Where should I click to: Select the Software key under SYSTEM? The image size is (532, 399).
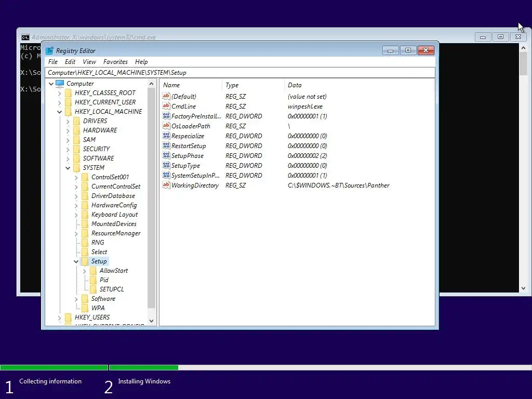click(103, 299)
